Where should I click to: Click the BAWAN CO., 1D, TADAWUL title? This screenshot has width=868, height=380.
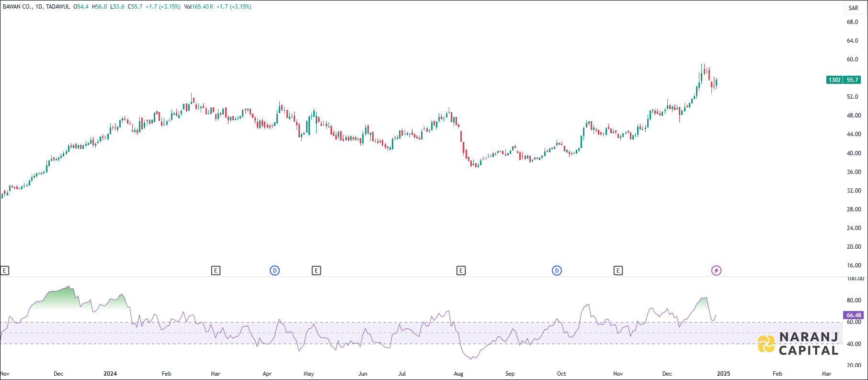[x=36, y=7]
